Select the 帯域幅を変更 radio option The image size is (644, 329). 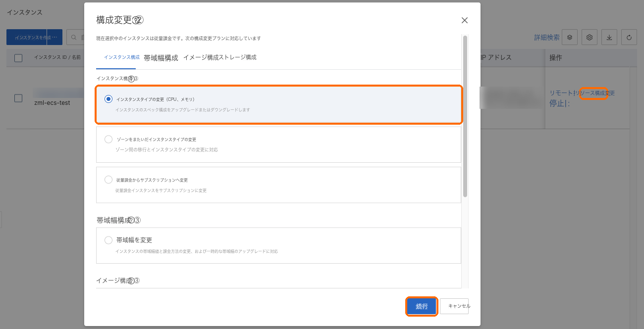click(108, 240)
